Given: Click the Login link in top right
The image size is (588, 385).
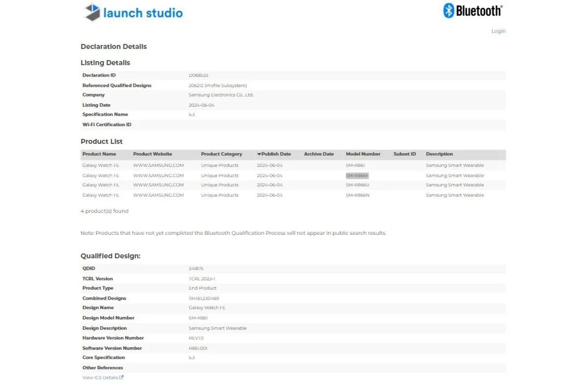Looking at the screenshot, I should coord(498,31).
